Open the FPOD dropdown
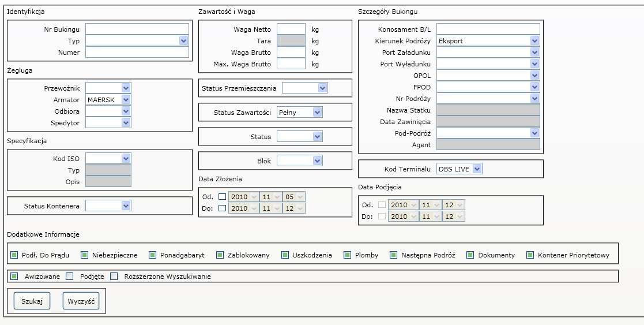The image size is (644, 325). (488, 87)
